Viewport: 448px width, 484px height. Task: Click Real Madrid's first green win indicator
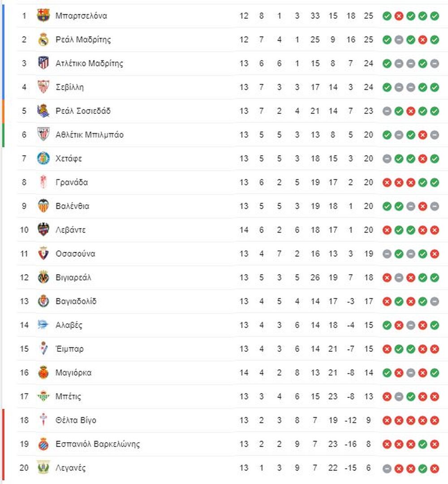tap(387, 40)
